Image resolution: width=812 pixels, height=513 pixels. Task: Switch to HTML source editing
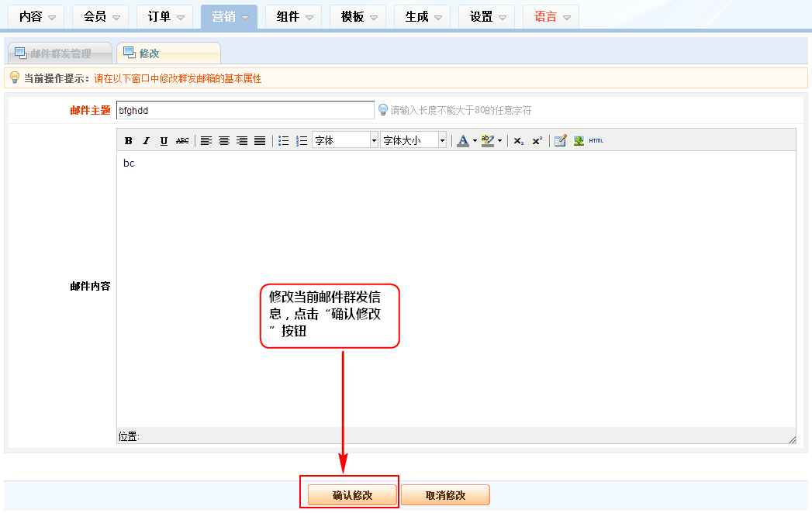pos(596,140)
